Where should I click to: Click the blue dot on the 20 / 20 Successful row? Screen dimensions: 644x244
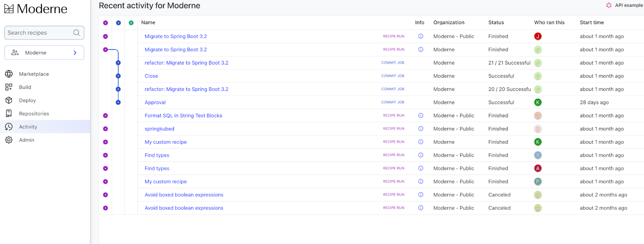(x=118, y=89)
